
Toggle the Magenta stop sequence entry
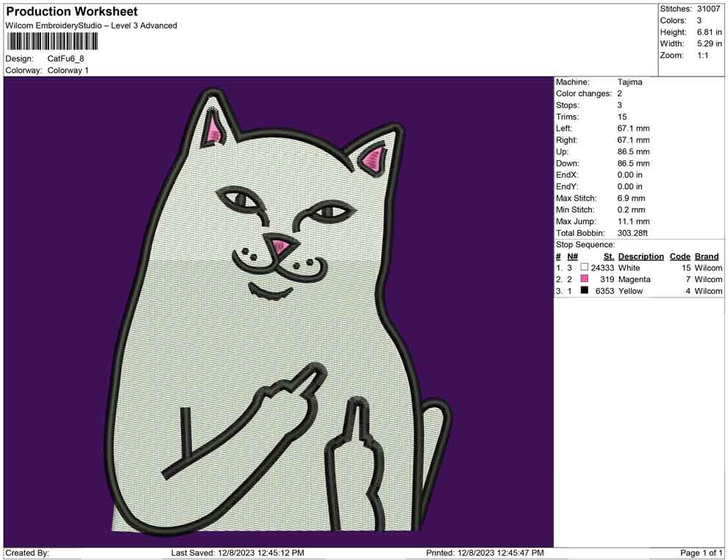[x=585, y=279]
